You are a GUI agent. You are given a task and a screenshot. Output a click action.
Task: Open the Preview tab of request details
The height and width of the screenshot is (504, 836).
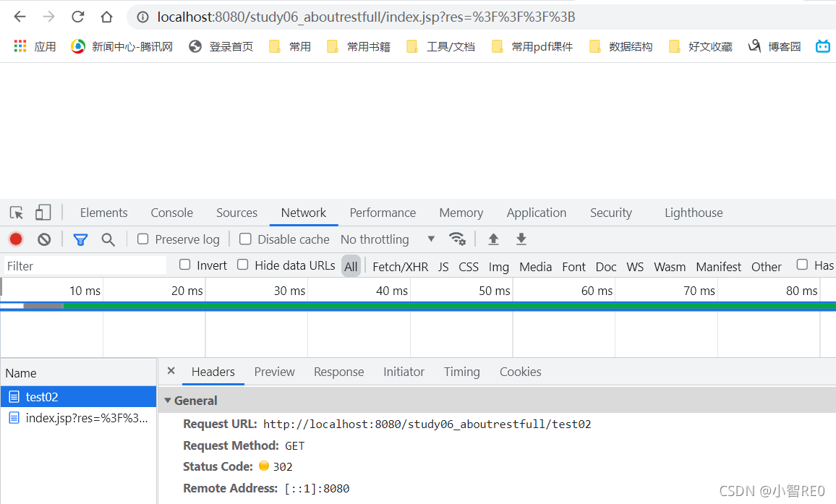(x=275, y=372)
